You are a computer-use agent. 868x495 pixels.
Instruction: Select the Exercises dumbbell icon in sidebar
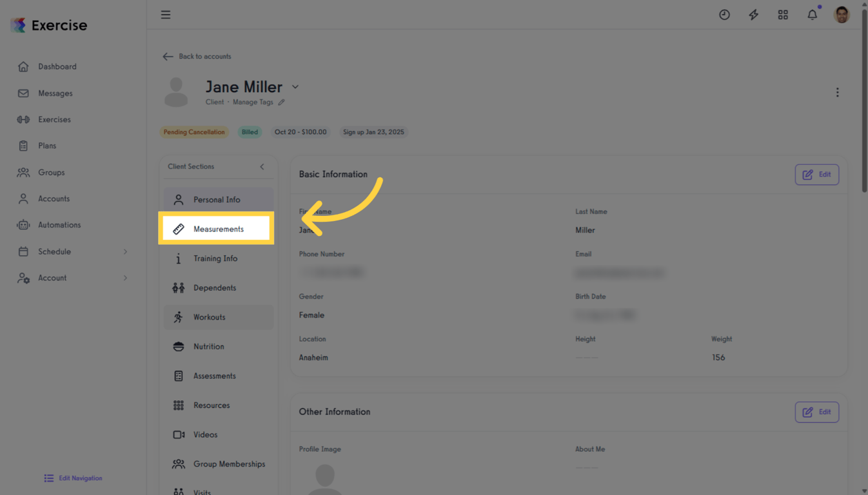click(23, 119)
